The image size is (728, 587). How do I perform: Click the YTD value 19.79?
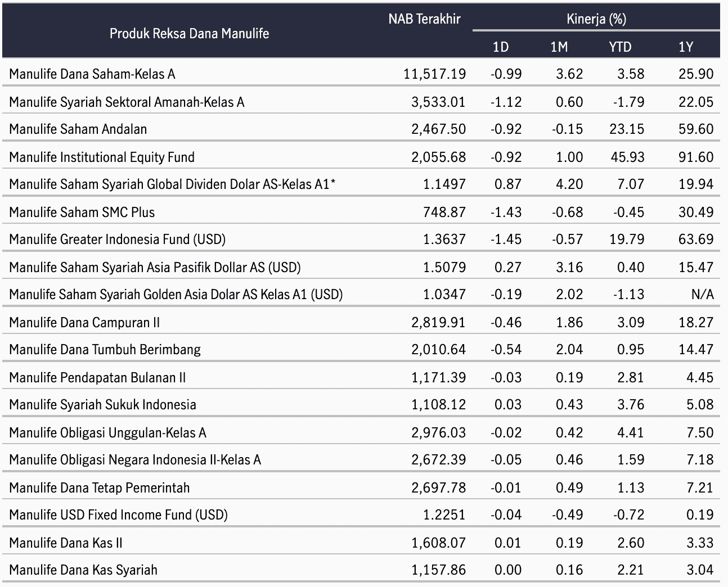pos(627,239)
